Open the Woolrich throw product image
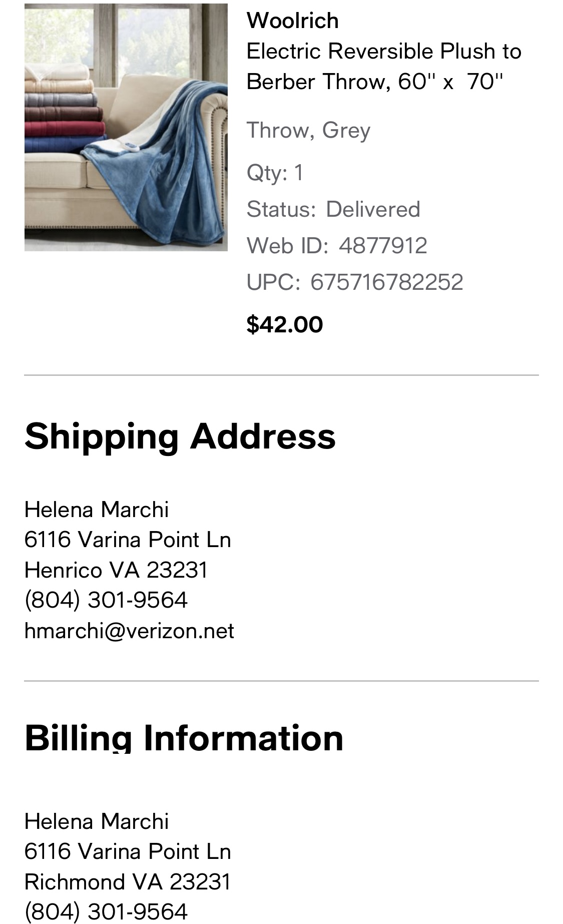Image resolution: width=563 pixels, height=924 pixels. point(126,127)
